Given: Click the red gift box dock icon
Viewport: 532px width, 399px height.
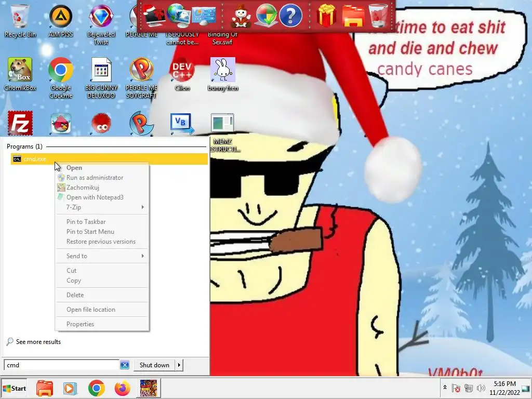Looking at the screenshot, I should [x=326, y=16].
